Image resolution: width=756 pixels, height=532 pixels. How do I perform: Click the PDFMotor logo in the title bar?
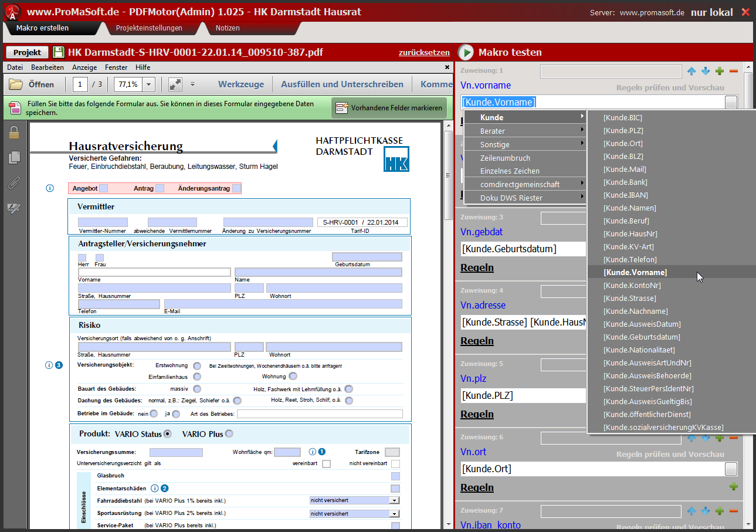12,12
